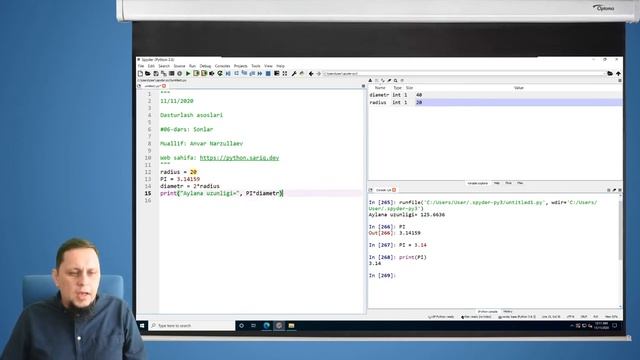Screen dimensions: 640x360
Task: Close the untitled1.py editor tab
Action: 164,86
